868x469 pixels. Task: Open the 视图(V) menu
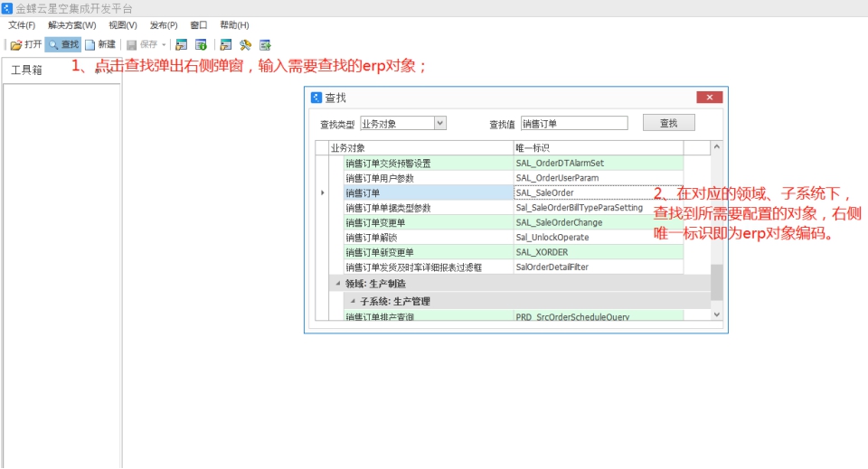pos(122,25)
